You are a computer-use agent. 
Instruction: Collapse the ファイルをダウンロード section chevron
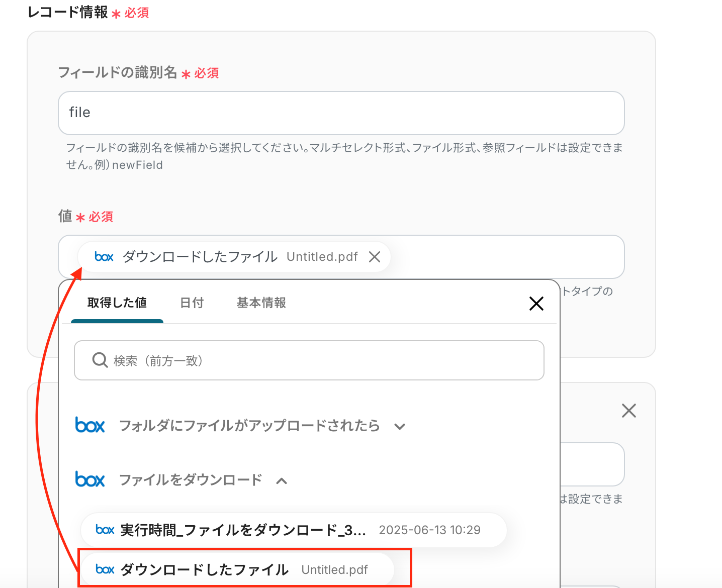coord(282,481)
